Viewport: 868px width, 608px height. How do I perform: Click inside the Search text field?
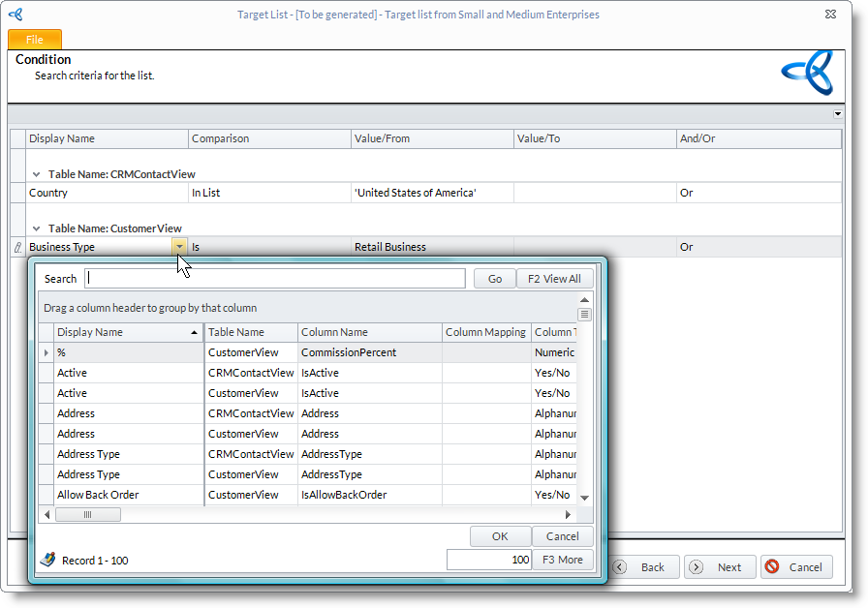275,279
